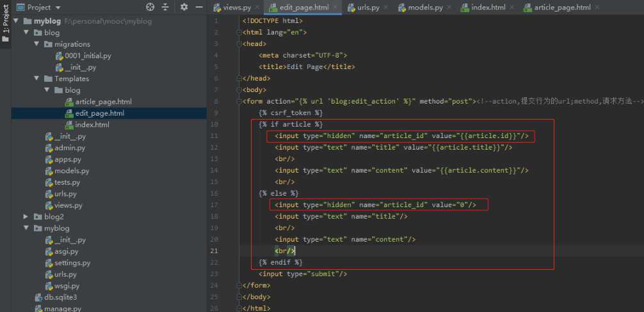Select apps.py in project tree
644x312 pixels.
coord(68,159)
